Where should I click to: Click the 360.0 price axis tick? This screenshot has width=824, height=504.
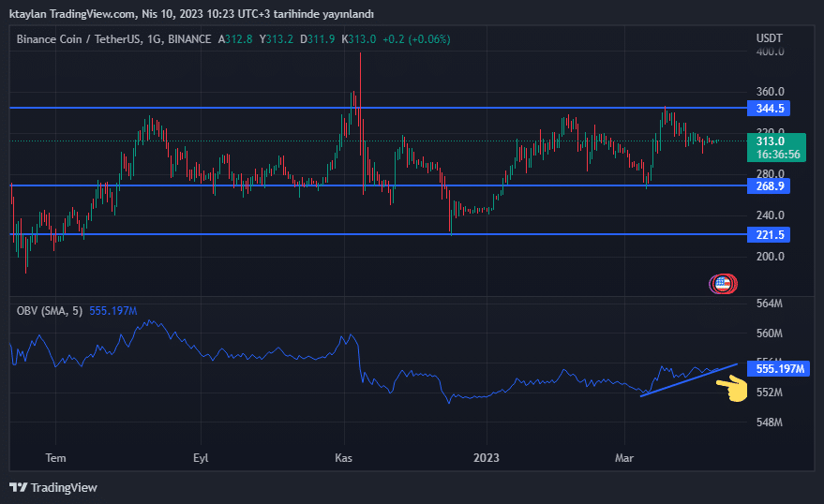click(770, 92)
